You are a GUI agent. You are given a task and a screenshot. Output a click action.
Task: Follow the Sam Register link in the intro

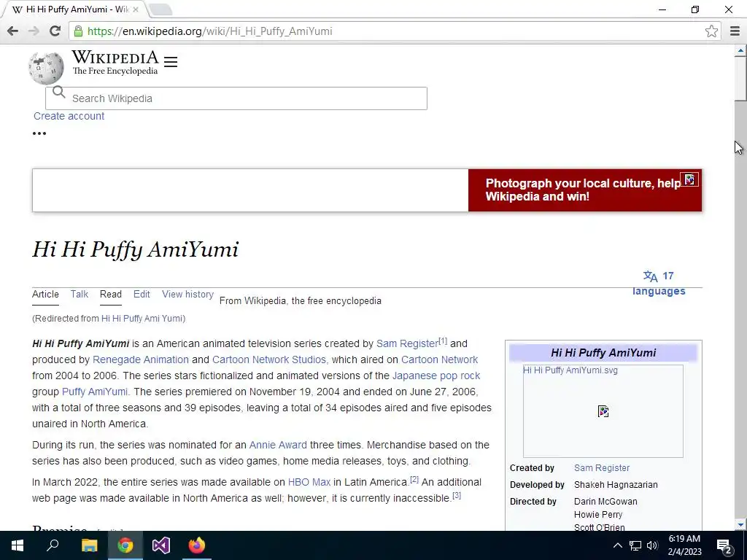pyautogui.click(x=407, y=344)
